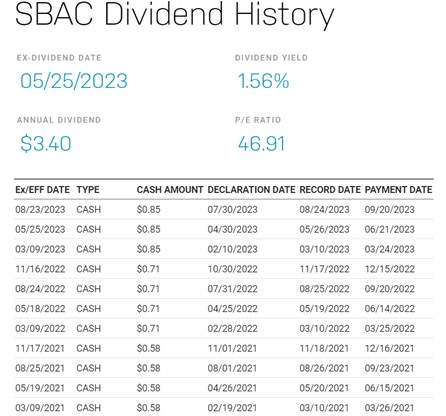Select ex date 03/09/2021 cell
The width and height of the screenshot is (446, 416).
coord(40,408)
